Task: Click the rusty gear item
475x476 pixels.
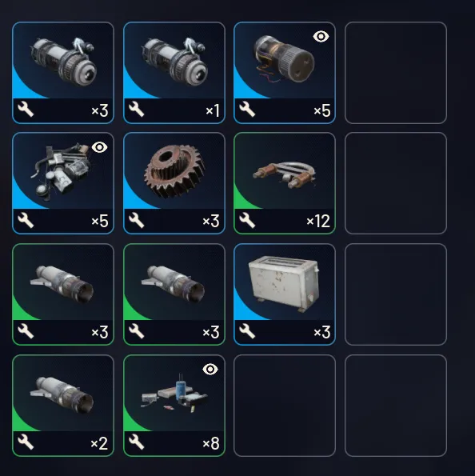Action: [x=174, y=183]
